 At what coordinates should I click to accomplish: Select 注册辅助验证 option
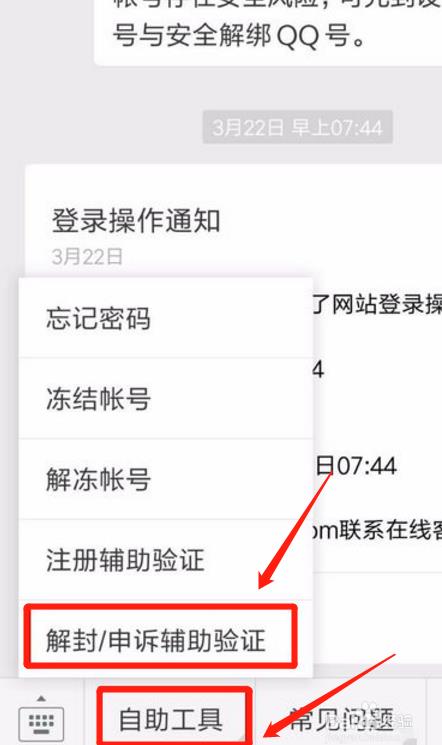(165, 559)
